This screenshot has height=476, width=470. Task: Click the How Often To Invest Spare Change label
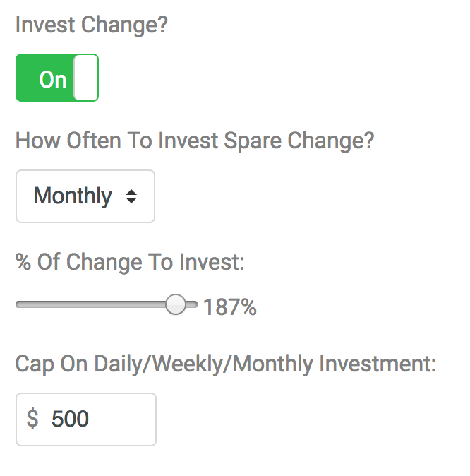click(x=195, y=141)
